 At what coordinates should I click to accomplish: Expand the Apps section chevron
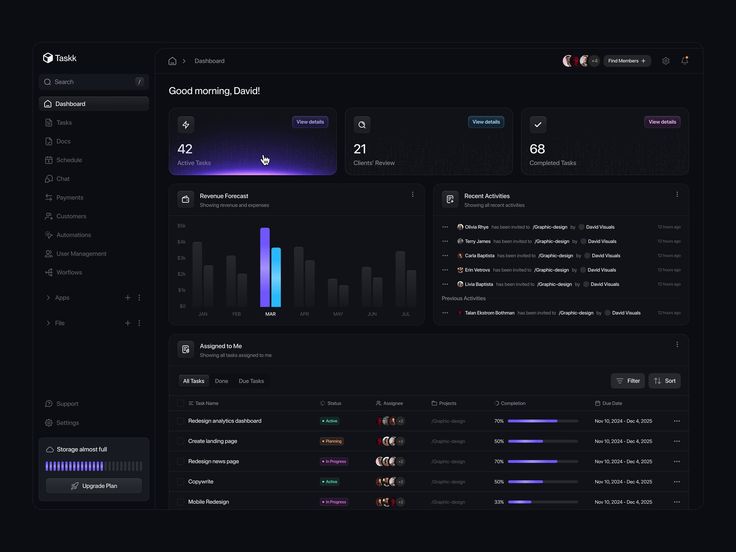pyautogui.click(x=48, y=298)
